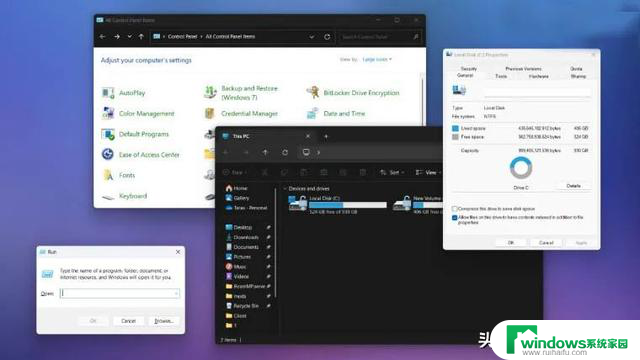Image resolution: width=640 pixels, height=360 pixels.
Task: Open Downloads in File Explorer sidebar
Action: click(x=242, y=237)
